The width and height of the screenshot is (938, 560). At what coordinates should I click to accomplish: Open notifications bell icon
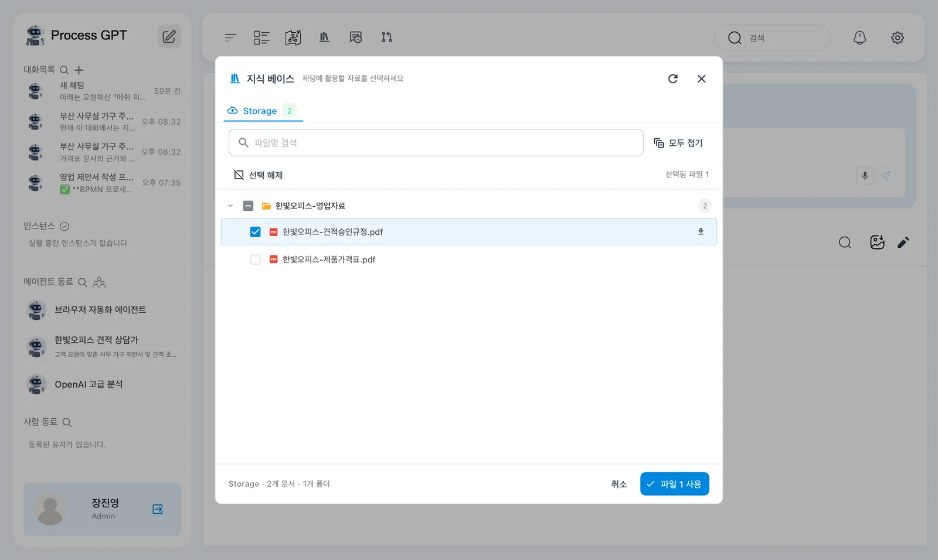(x=859, y=37)
